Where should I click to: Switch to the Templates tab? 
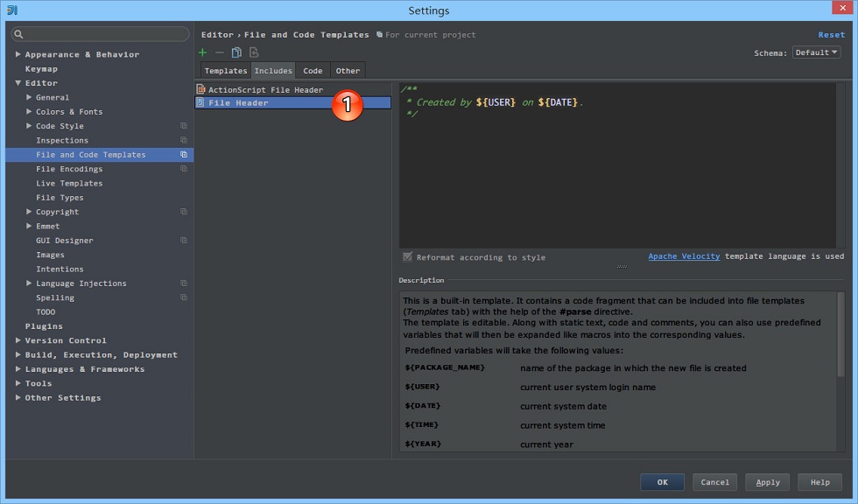tap(226, 71)
